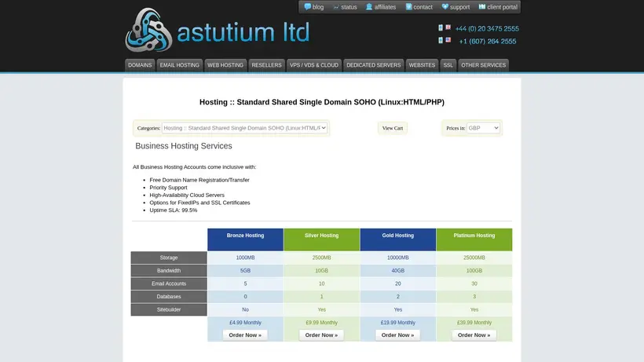Expand the Prices in GBP currency dropdown

(483, 128)
